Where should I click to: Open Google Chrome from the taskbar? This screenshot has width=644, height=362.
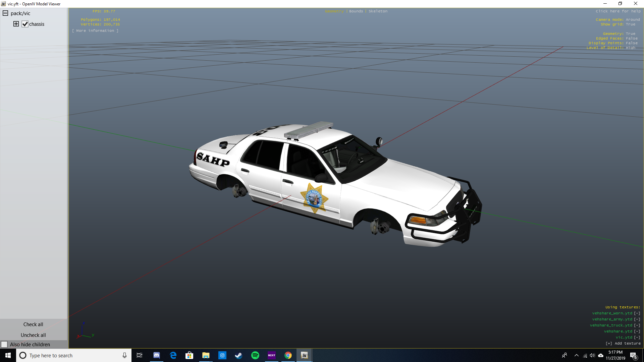(288, 355)
